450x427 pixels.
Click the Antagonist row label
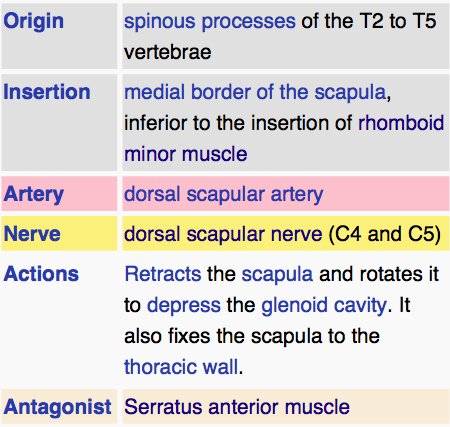[x=57, y=407]
